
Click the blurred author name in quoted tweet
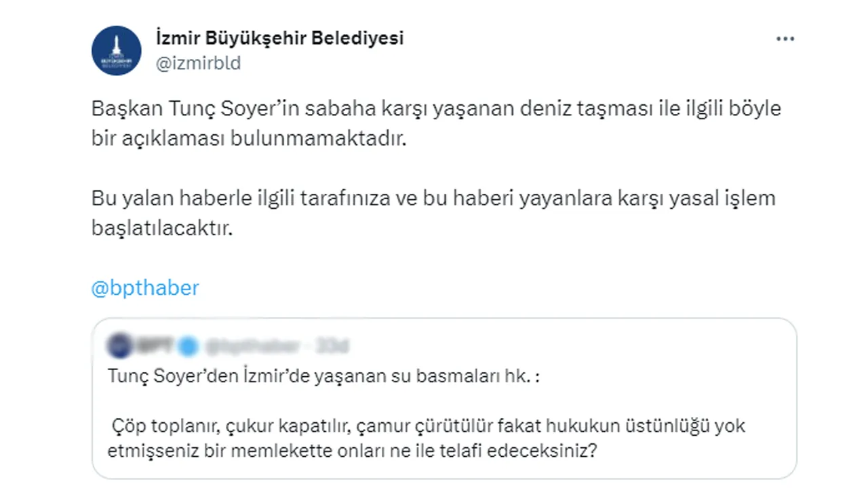pyautogui.click(x=154, y=346)
